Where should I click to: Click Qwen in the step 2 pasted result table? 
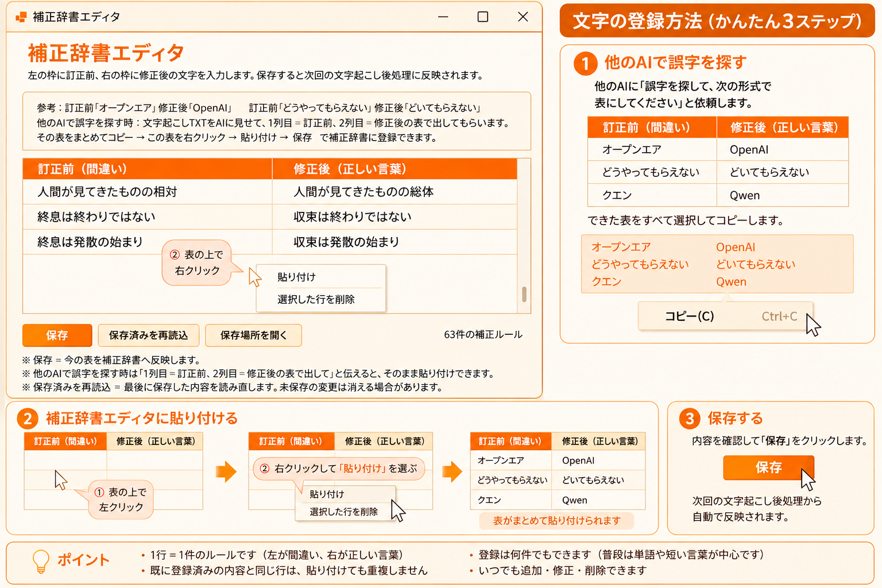[x=599, y=500]
